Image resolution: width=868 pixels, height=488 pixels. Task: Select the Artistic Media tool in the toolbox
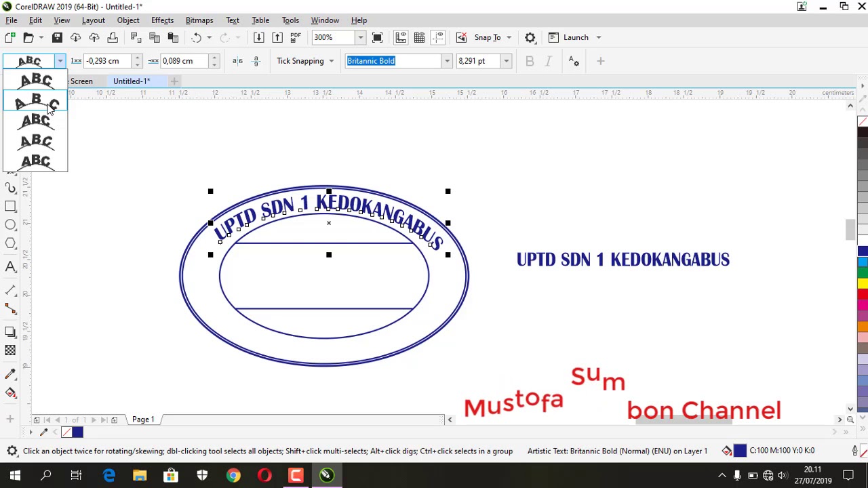(10, 188)
